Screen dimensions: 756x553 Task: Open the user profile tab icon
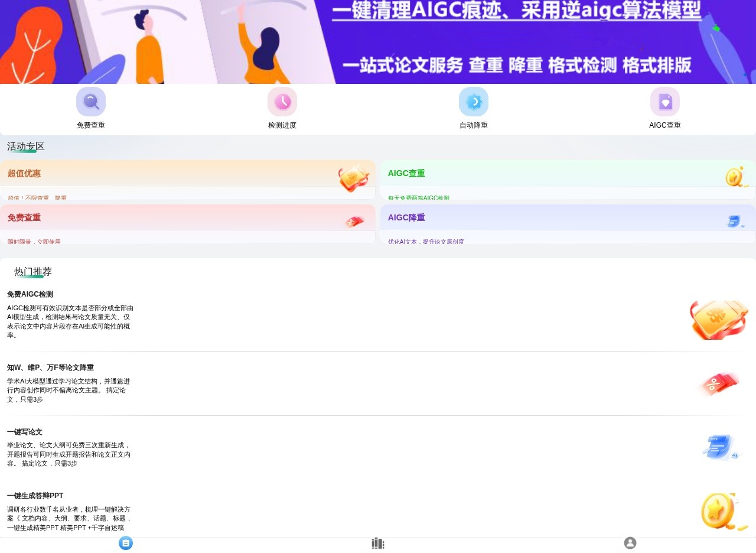click(x=630, y=543)
